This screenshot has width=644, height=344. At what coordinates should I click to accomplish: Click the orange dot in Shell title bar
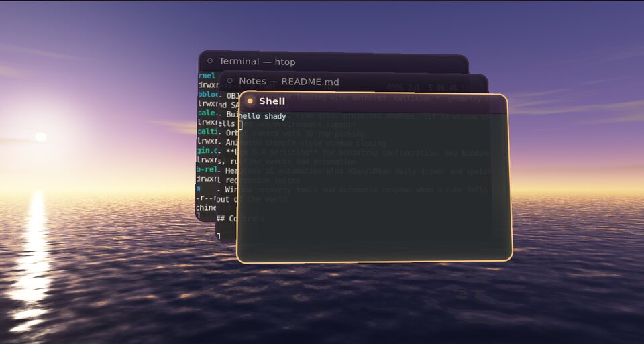point(250,101)
